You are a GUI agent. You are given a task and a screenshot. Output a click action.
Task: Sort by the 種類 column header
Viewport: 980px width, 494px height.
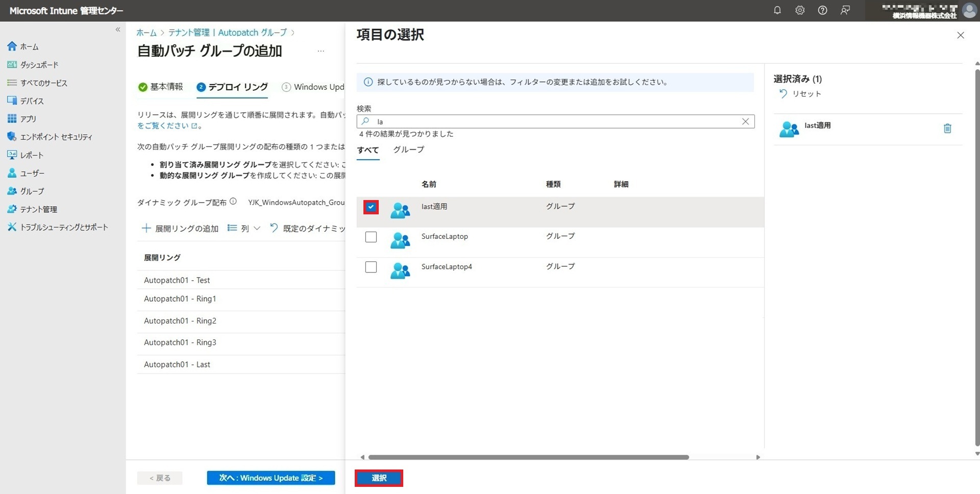[553, 184]
